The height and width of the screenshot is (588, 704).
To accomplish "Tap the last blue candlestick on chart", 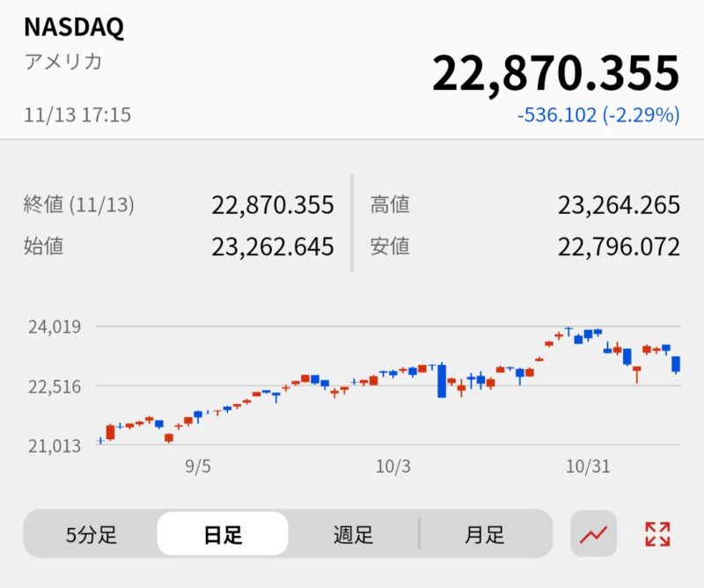I will click(676, 364).
